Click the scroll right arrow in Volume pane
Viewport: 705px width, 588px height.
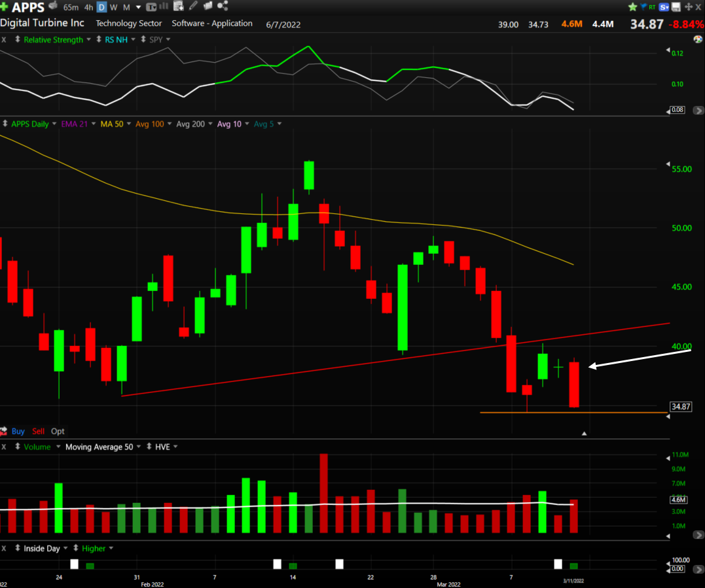click(x=698, y=534)
